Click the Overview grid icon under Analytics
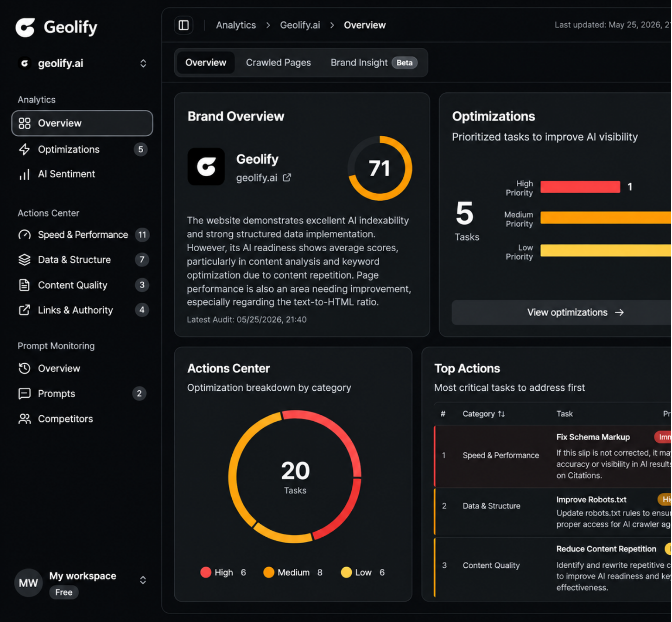The height and width of the screenshot is (622, 672). coord(25,123)
